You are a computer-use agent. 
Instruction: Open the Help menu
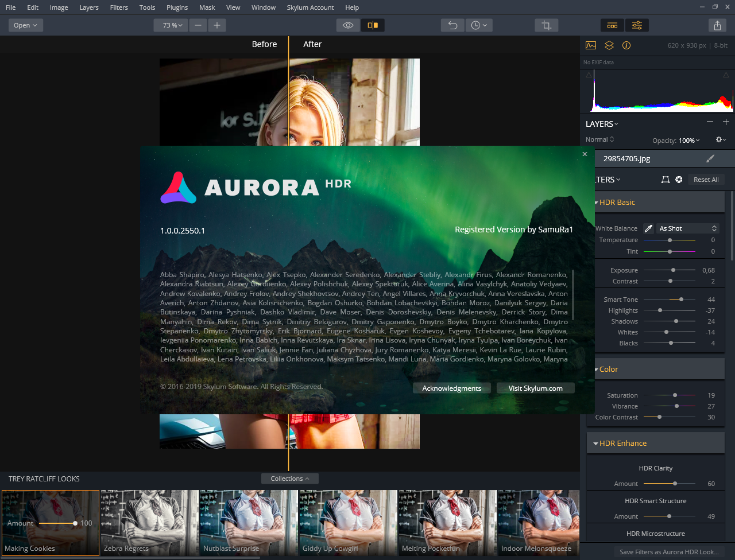[352, 7]
